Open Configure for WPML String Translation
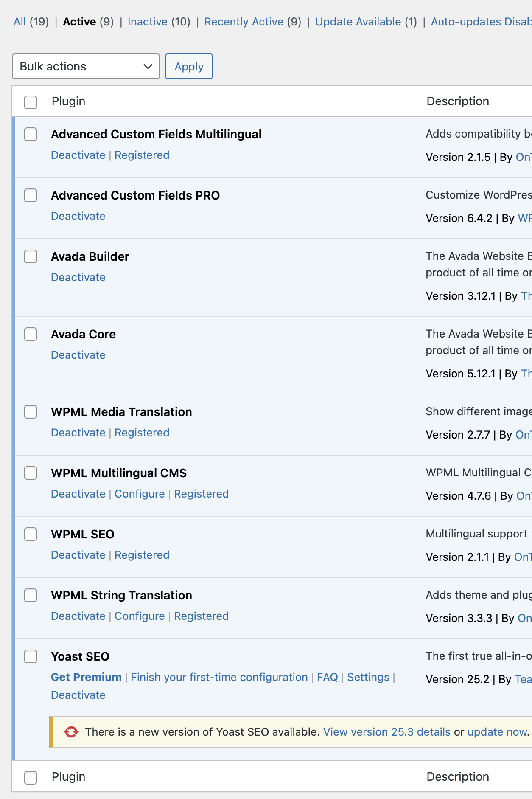 pyautogui.click(x=140, y=616)
